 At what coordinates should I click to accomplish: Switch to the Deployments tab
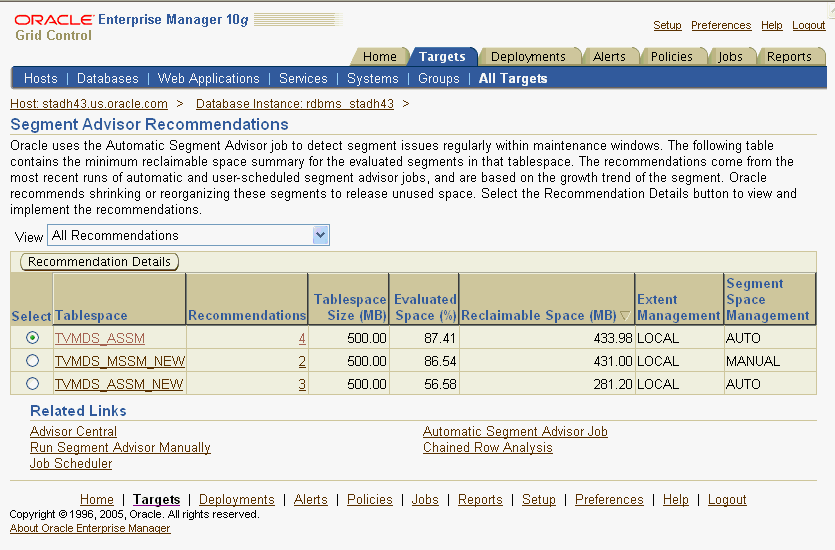pyautogui.click(x=528, y=57)
